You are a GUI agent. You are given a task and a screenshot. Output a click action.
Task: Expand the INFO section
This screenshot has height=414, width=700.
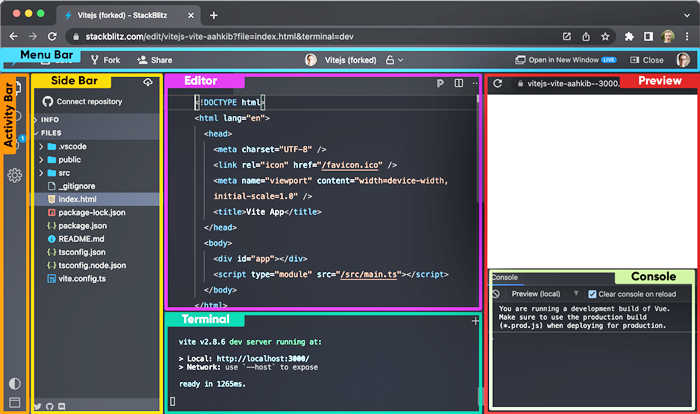pos(96,120)
